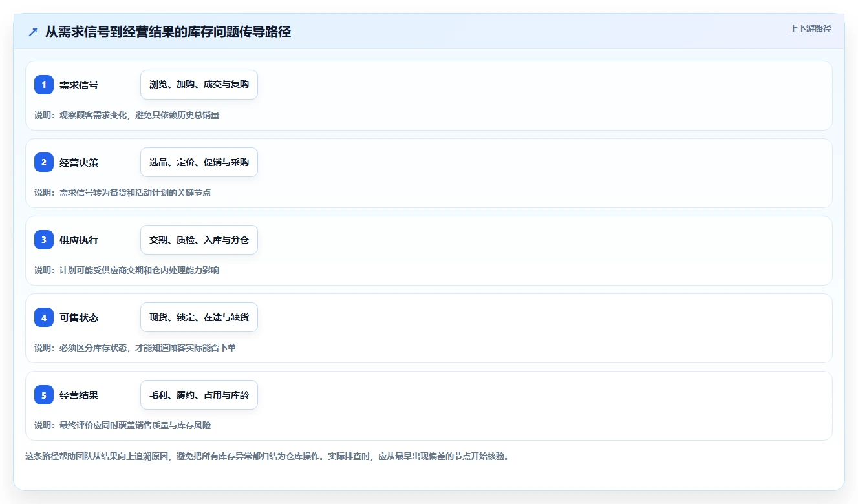Screen dimensions: 858x504
Task: Click the 上下游路径 label
Action: point(810,29)
